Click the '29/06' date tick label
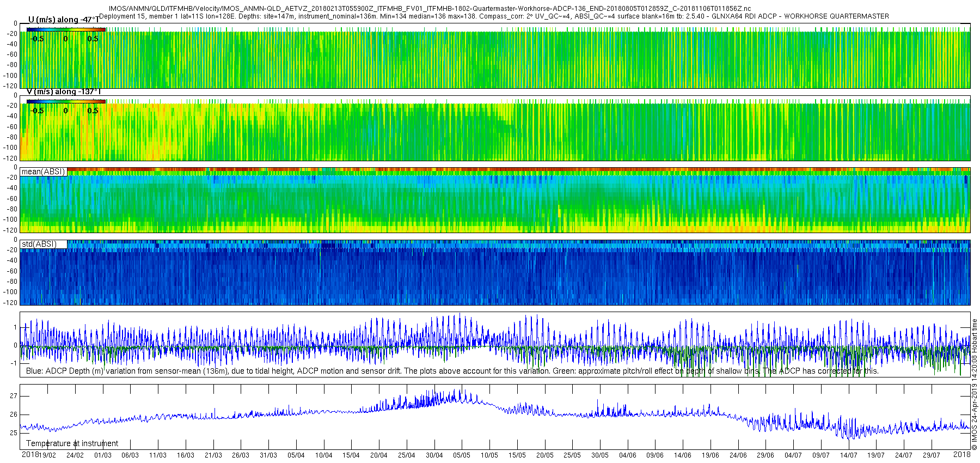Image resolution: width=980 pixels, height=463 pixels. [x=765, y=455]
